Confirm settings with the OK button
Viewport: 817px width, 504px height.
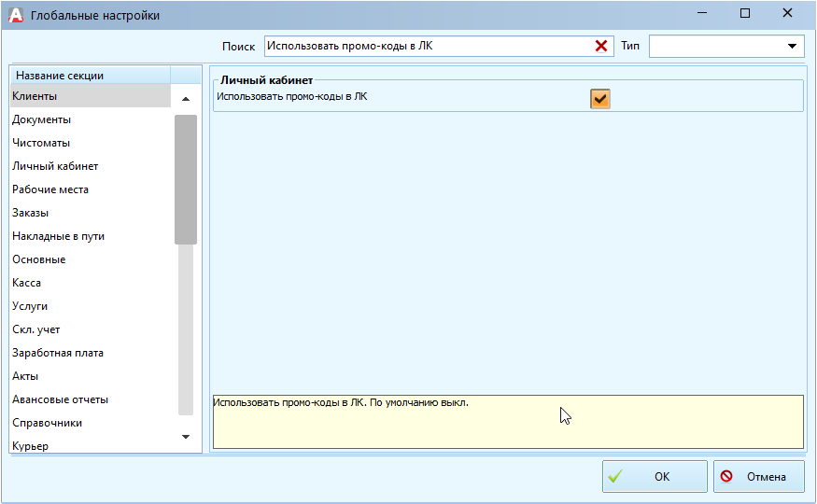pyautogui.click(x=654, y=476)
